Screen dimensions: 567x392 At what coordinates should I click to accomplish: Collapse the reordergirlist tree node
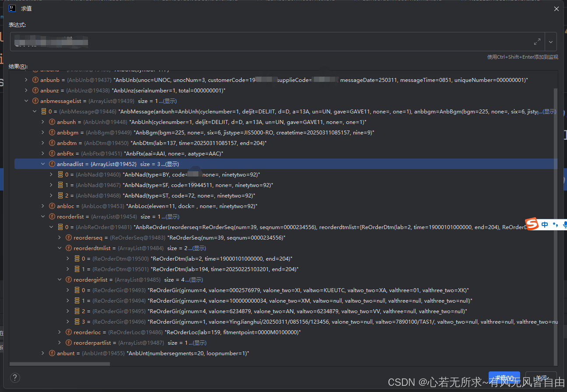tap(60, 279)
